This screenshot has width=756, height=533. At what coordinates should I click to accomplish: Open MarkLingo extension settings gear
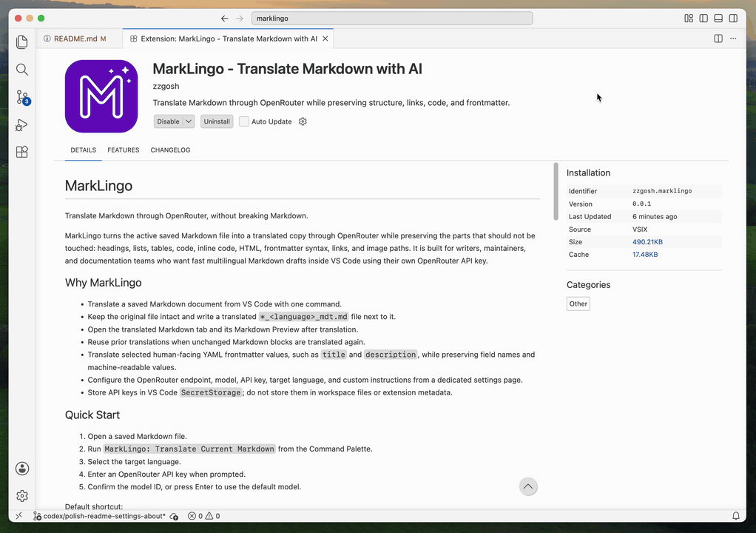(303, 121)
